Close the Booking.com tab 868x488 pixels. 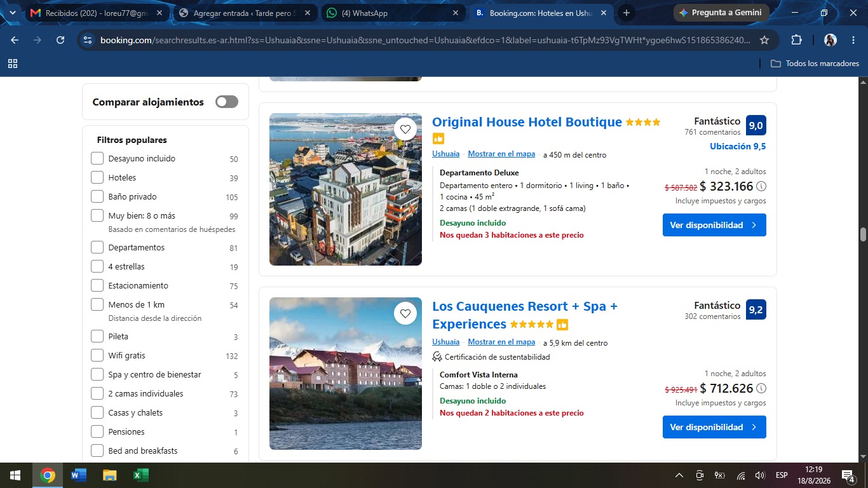point(603,13)
